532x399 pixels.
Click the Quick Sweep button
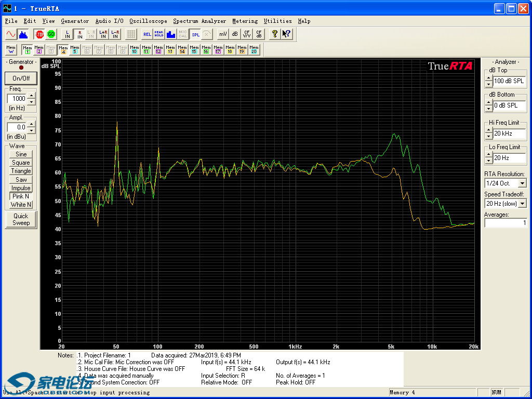[21, 219]
